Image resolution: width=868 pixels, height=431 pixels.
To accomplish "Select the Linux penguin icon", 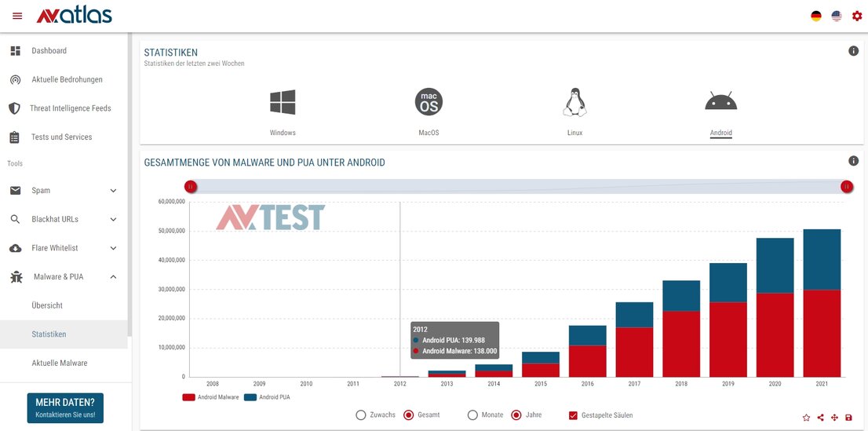I will click(x=574, y=103).
